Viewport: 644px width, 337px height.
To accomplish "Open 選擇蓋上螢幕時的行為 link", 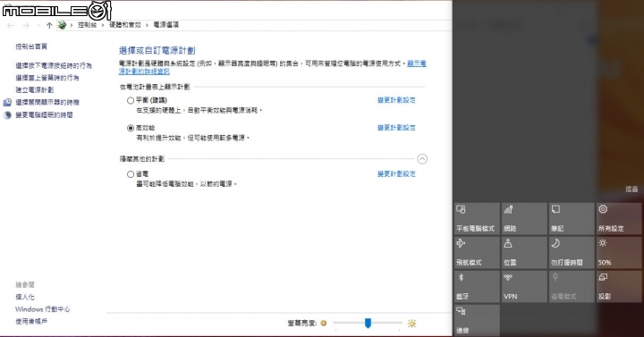I will [47, 78].
